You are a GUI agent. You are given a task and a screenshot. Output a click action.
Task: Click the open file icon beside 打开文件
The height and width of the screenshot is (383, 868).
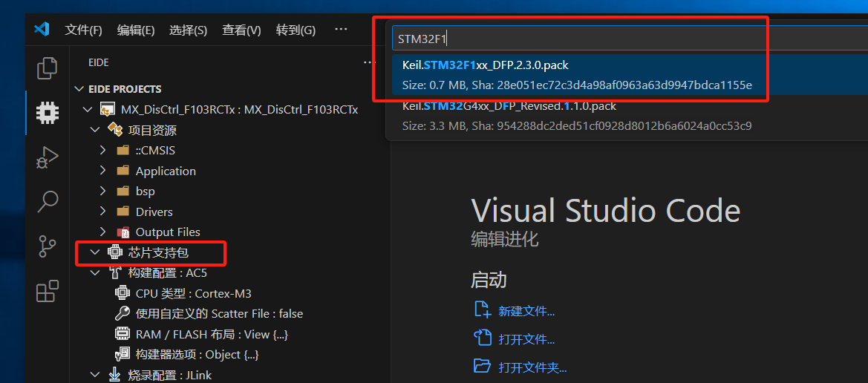483,337
